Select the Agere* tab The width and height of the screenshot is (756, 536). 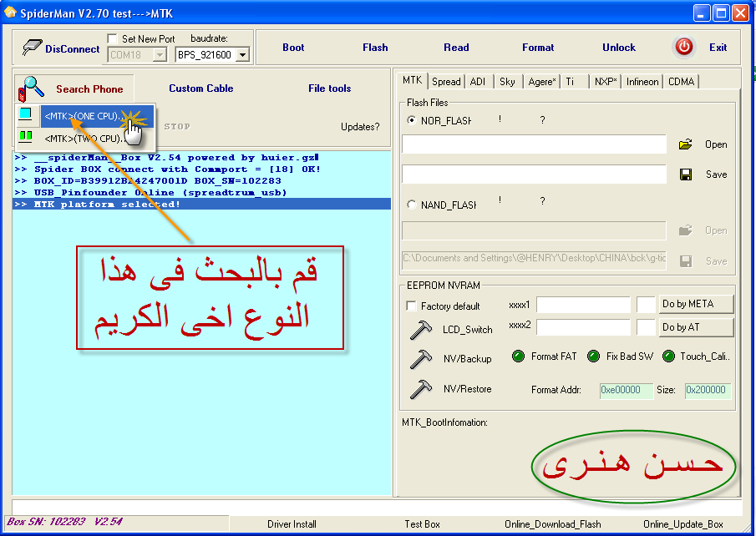(542, 82)
